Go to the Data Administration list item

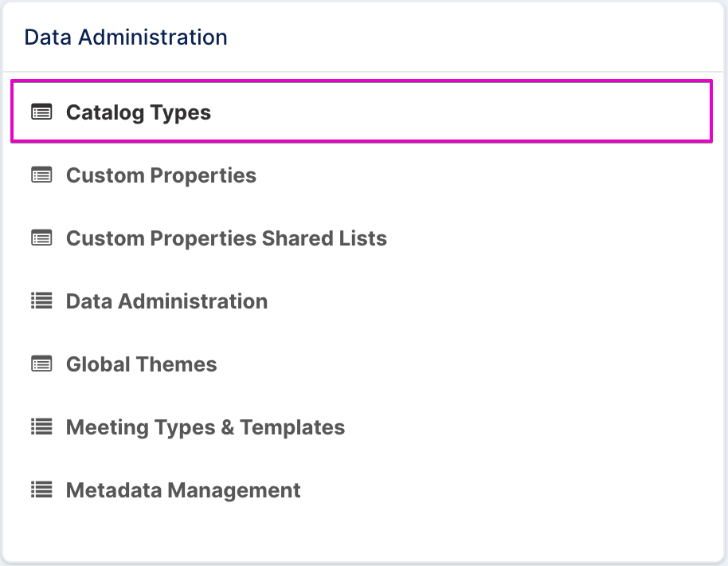tap(166, 301)
